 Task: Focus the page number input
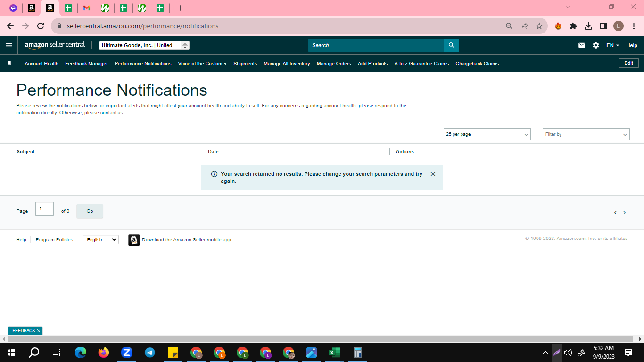click(x=44, y=209)
